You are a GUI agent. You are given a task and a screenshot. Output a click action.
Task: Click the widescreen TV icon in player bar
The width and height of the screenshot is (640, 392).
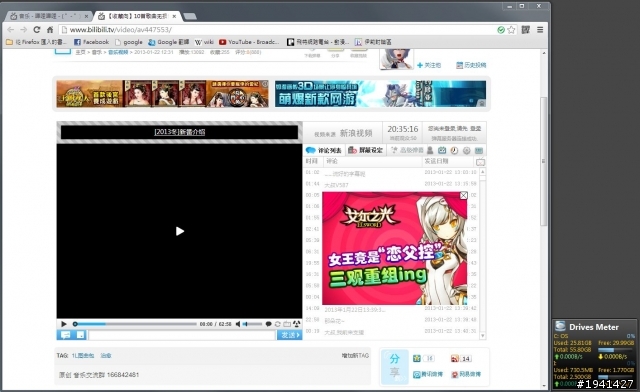[287, 324]
